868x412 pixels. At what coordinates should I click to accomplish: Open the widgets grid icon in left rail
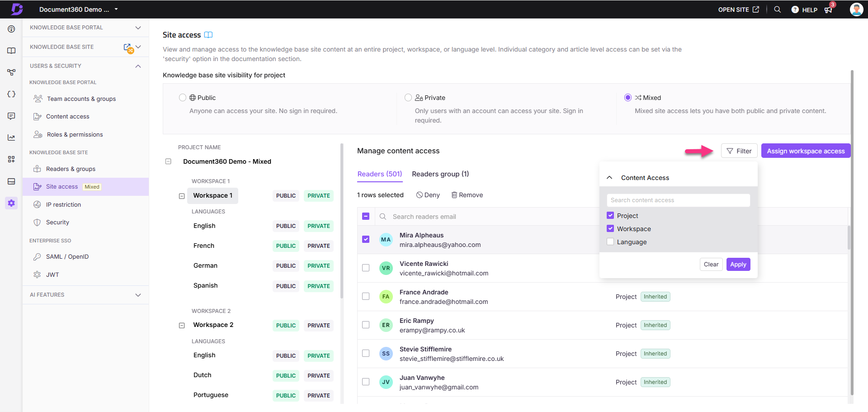[x=11, y=159]
